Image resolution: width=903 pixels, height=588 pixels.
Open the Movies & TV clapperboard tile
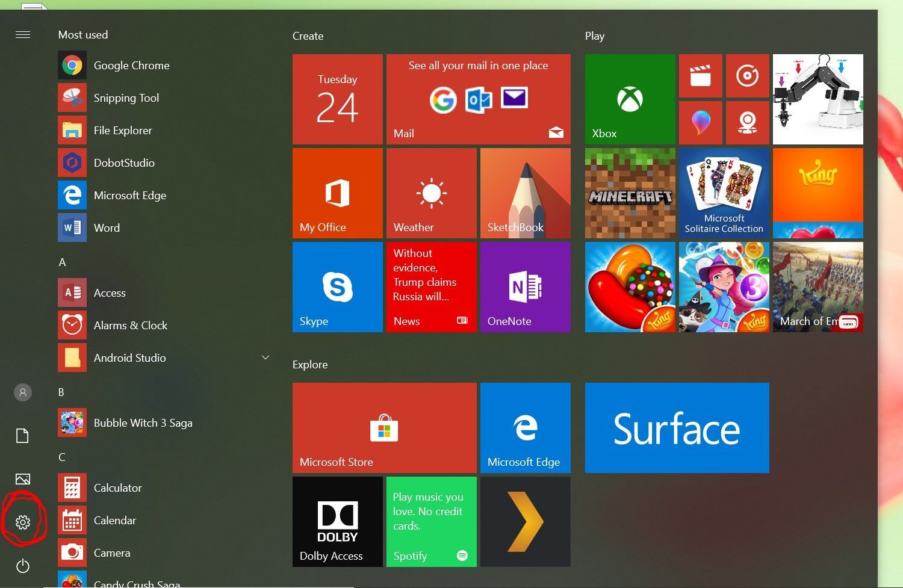[x=701, y=76]
